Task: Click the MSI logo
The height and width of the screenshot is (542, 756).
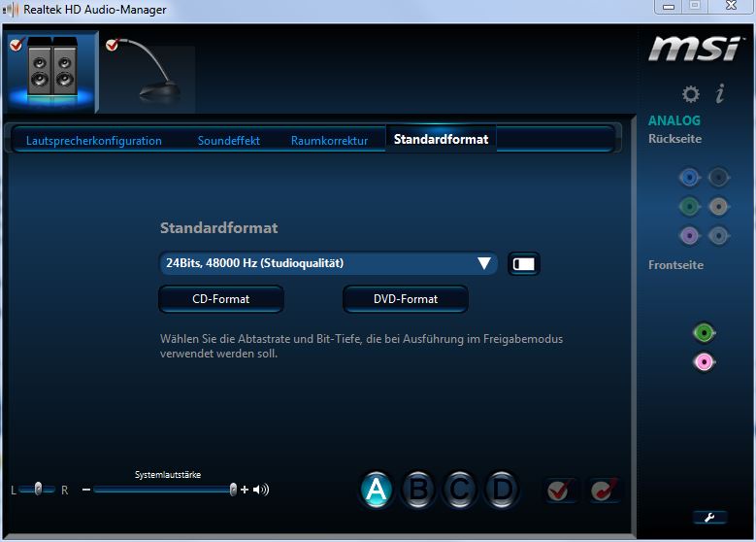Action: pos(694,49)
